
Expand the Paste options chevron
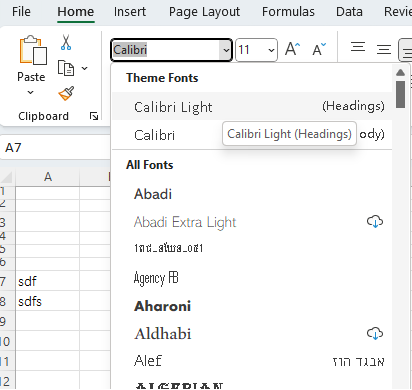click(x=30, y=92)
